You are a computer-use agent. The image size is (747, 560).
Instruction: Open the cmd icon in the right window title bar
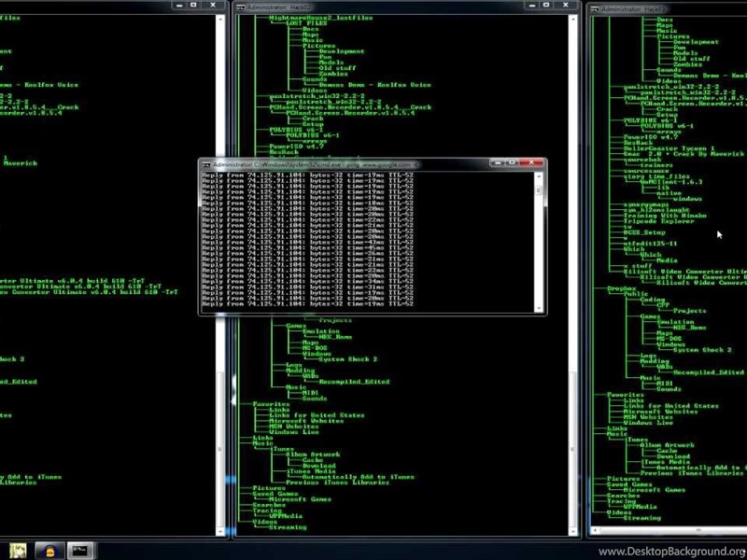(x=595, y=9)
